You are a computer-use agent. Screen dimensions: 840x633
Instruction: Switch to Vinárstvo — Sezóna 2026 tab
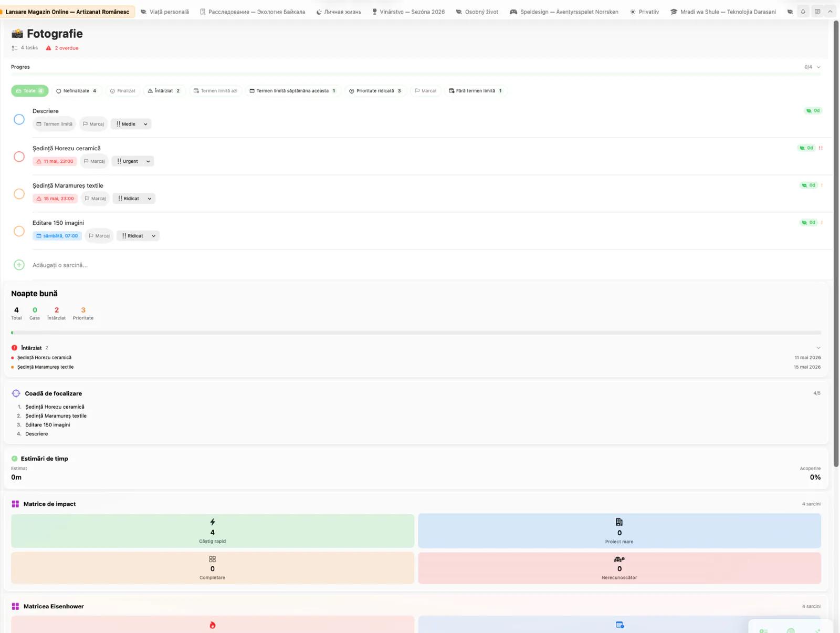click(408, 12)
